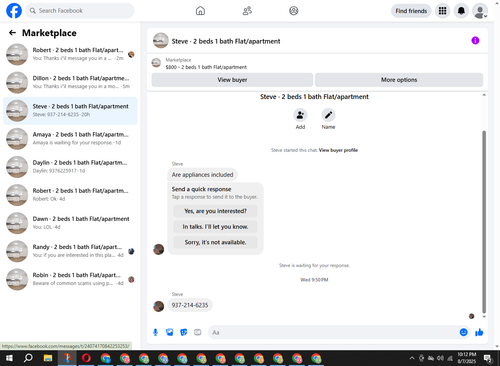500x366 pixels.
Task: Click the Are appliances included message
Action: [x=202, y=175]
